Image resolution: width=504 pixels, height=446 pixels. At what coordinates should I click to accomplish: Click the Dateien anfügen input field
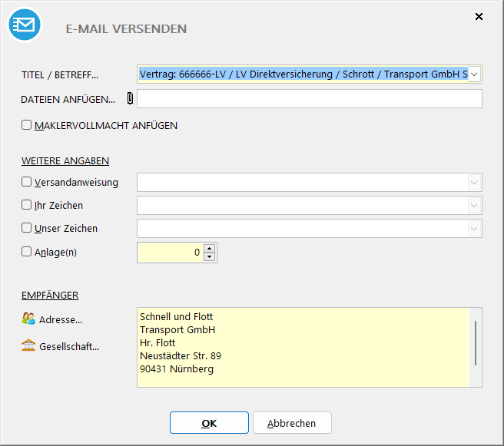click(309, 99)
